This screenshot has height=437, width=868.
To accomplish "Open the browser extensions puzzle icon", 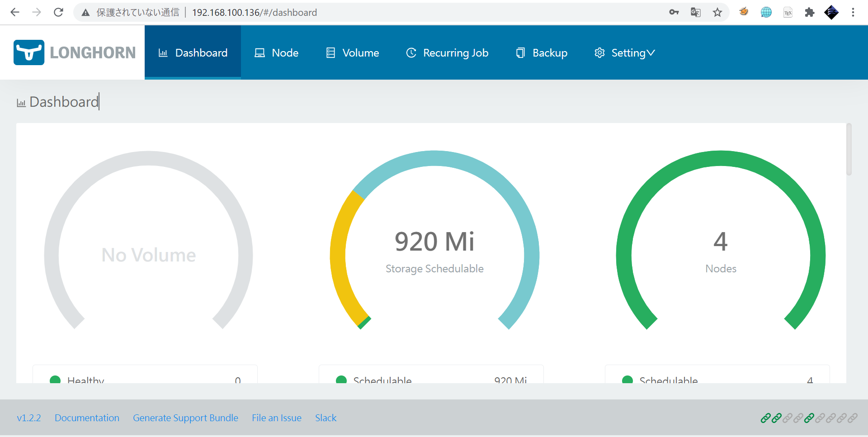I will point(809,12).
